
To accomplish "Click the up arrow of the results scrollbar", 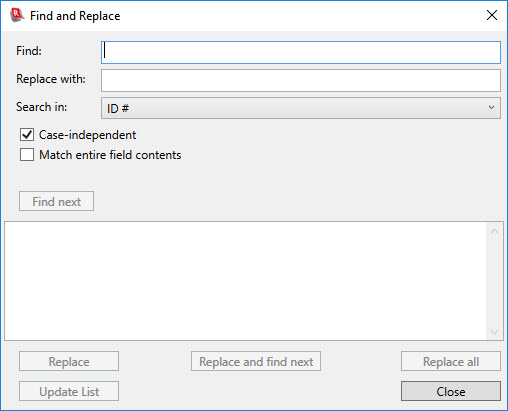I will tap(494, 232).
